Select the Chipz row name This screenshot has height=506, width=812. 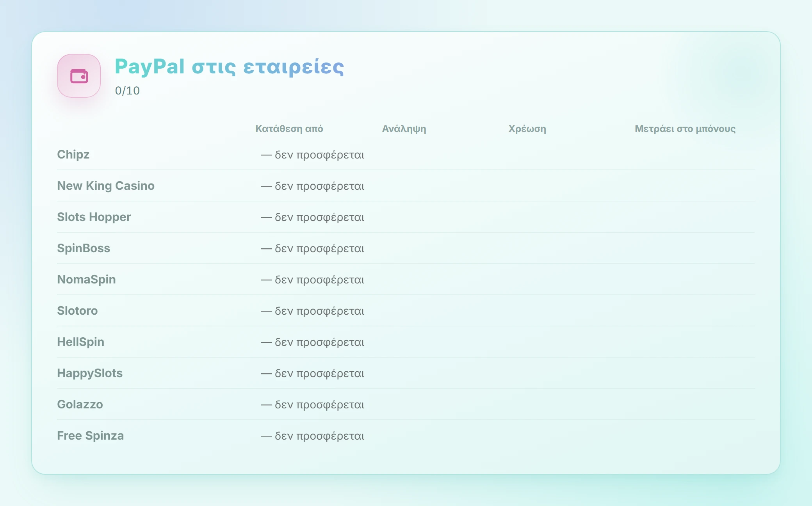tap(73, 155)
